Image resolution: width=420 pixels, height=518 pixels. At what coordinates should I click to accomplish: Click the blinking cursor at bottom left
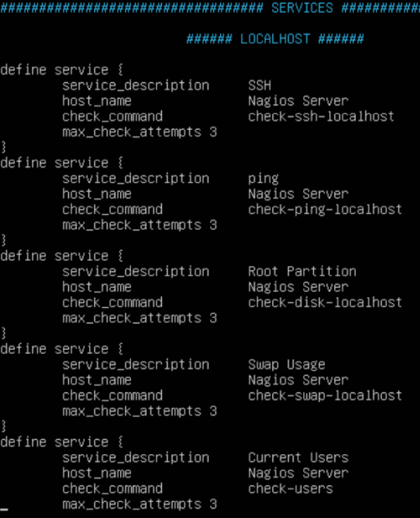point(4,509)
